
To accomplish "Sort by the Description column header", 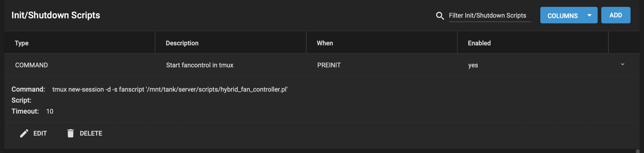I will (182, 43).
